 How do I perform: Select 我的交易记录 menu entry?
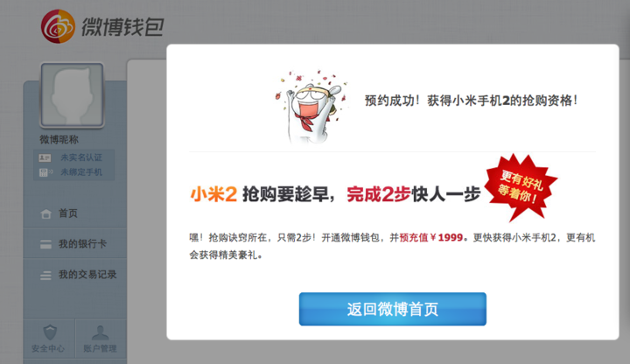(x=75, y=275)
